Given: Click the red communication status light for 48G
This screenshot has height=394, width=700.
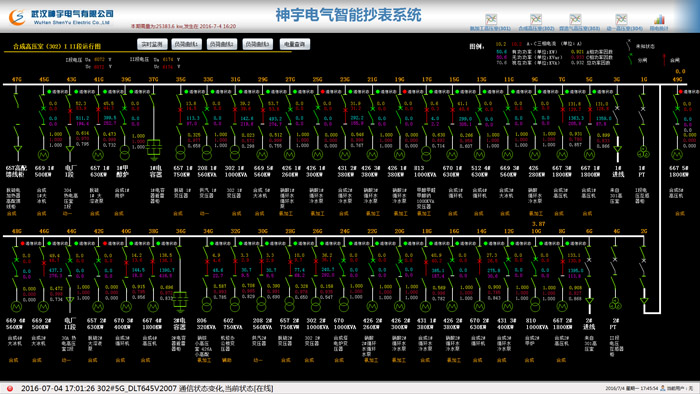Looking at the screenshot, I should (x=22, y=243).
